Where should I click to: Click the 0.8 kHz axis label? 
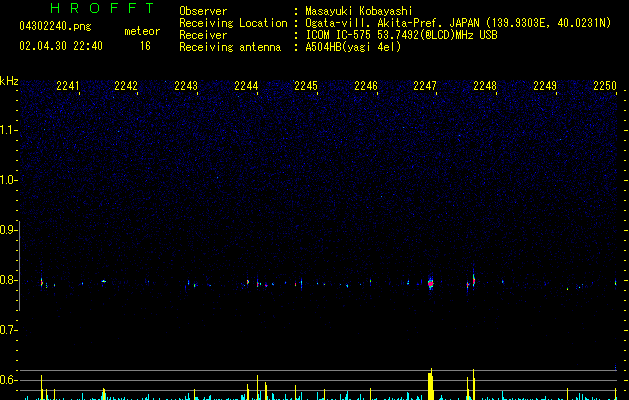8,280
